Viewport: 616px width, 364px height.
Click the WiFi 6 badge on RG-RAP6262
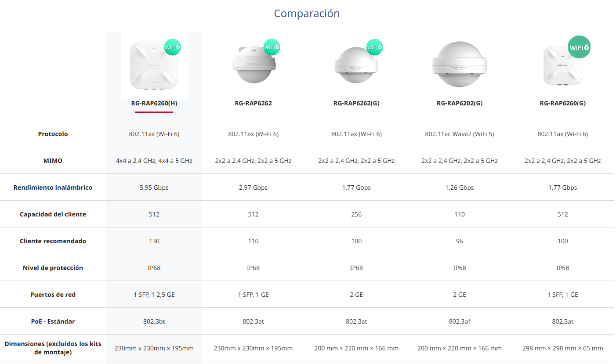point(272,47)
